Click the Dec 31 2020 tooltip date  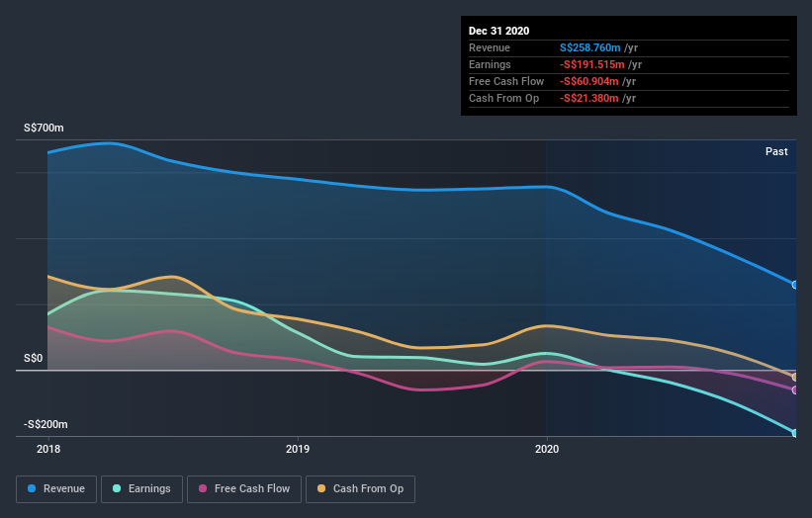pyautogui.click(x=498, y=31)
